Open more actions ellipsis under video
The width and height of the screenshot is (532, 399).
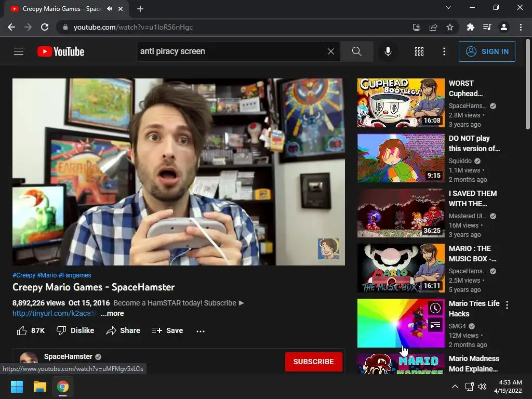pyautogui.click(x=201, y=331)
